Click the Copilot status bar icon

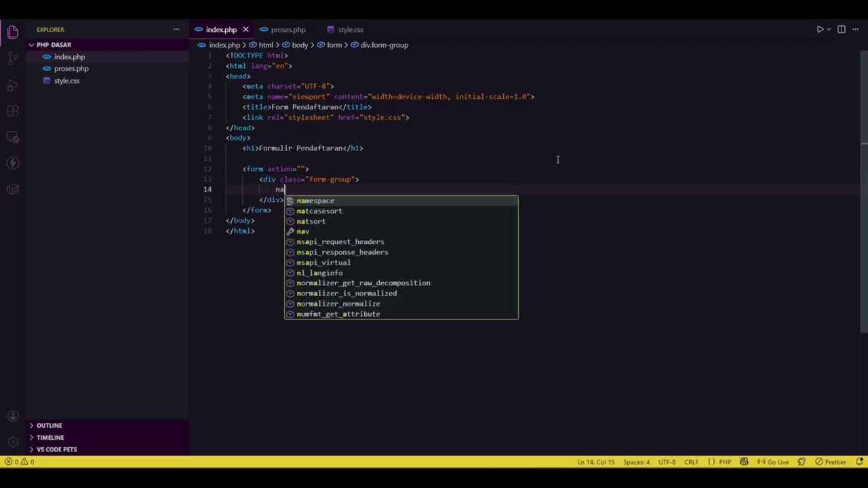pos(744,462)
